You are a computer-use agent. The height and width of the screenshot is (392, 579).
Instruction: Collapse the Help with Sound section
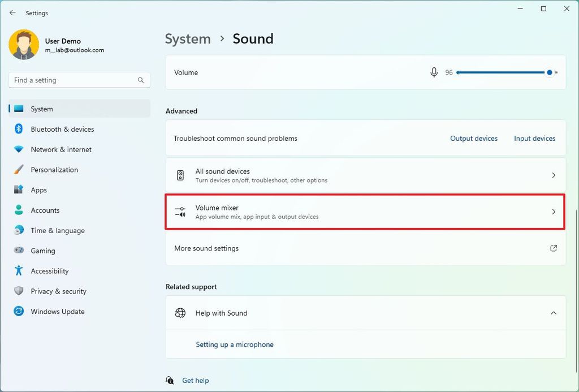point(554,313)
